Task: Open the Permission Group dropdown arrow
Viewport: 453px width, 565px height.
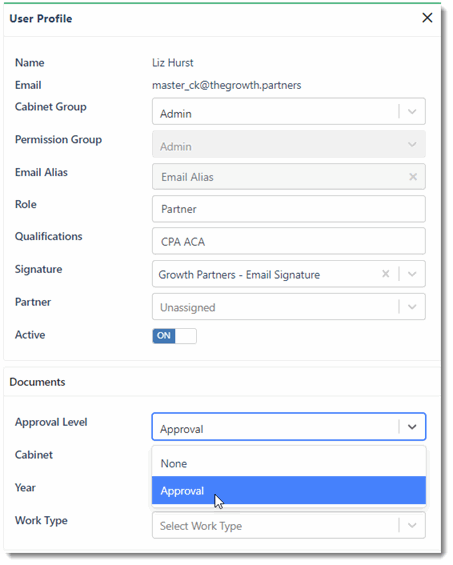Action: 412,144
